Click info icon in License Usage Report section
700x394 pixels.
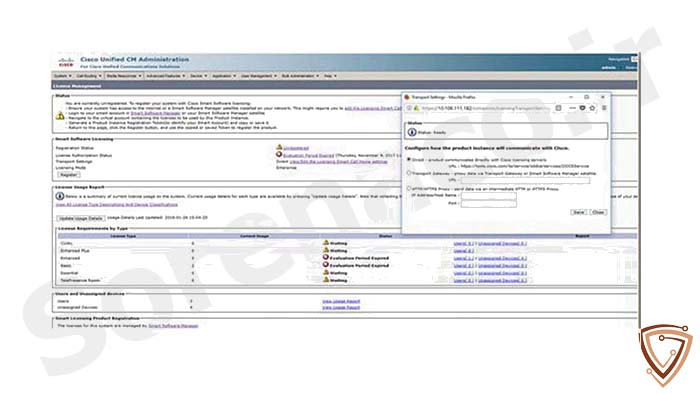60,196
